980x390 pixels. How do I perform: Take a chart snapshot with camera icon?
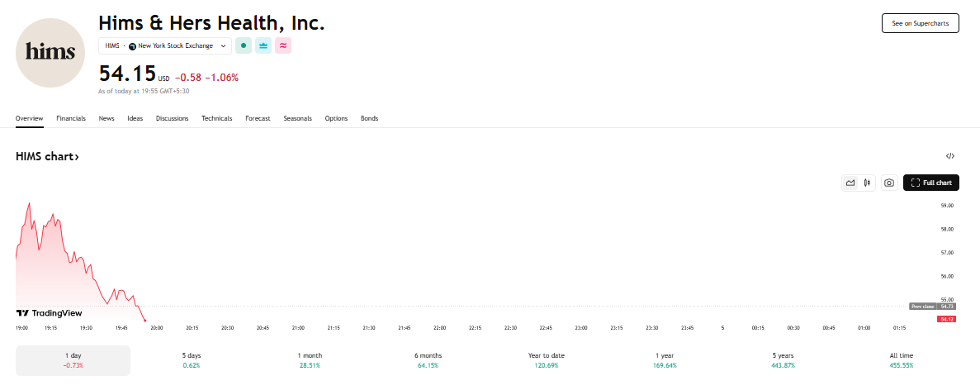tap(889, 183)
